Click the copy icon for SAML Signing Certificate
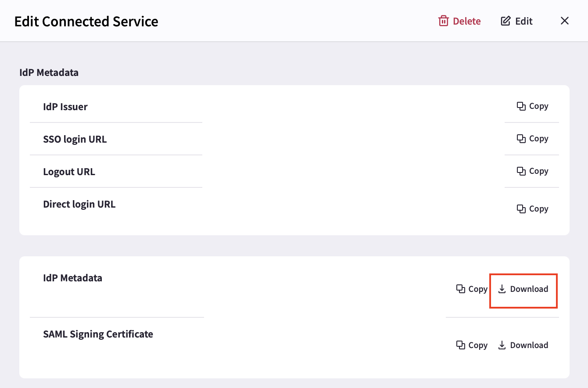Viewport: 588px width, 388px height. 461,345
